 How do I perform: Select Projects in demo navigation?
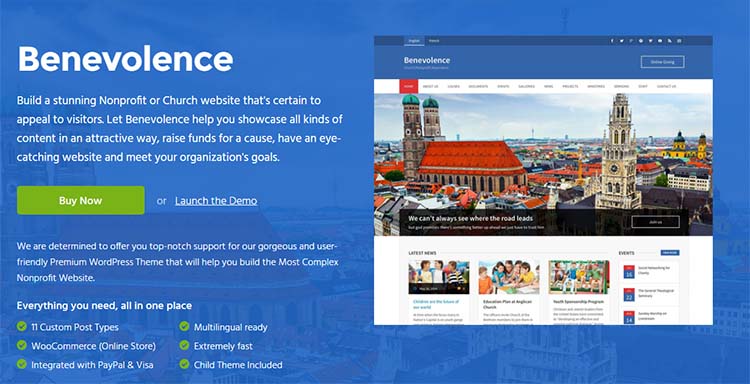pyautogui.click(x=570, y=87)
